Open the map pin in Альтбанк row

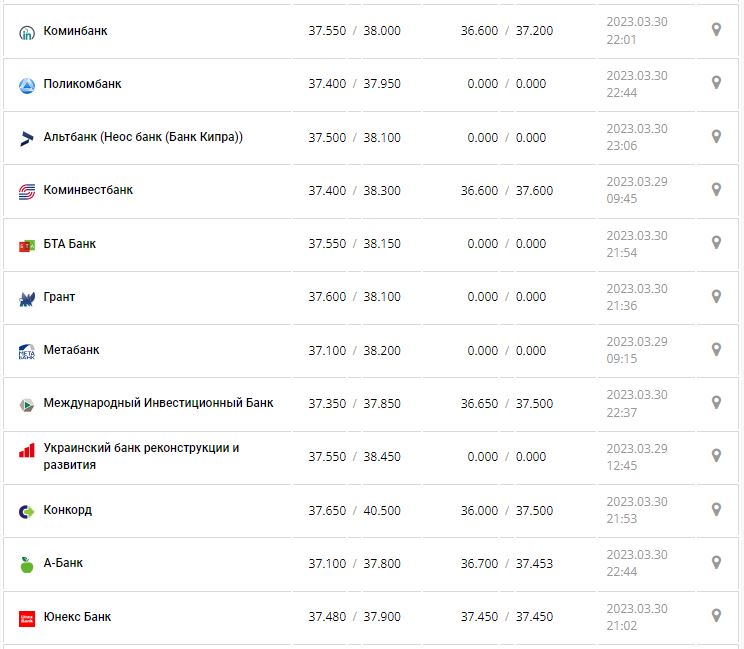716,136
